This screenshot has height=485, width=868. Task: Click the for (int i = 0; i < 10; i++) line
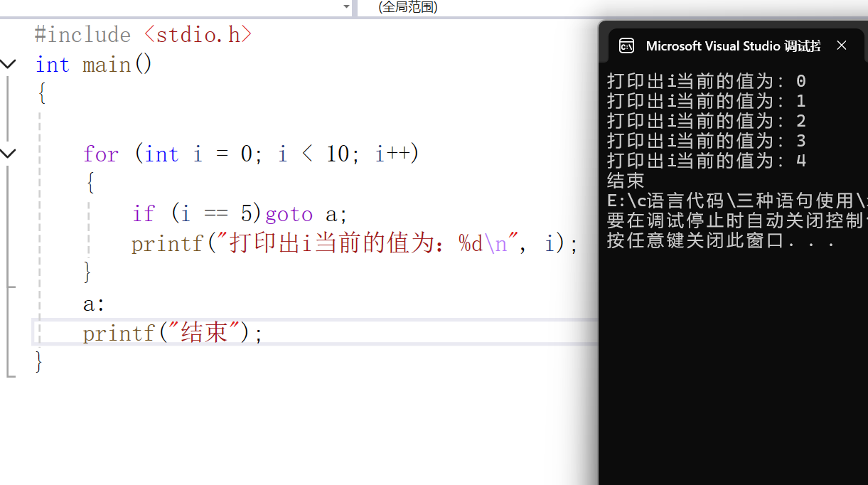click(251, 154)
